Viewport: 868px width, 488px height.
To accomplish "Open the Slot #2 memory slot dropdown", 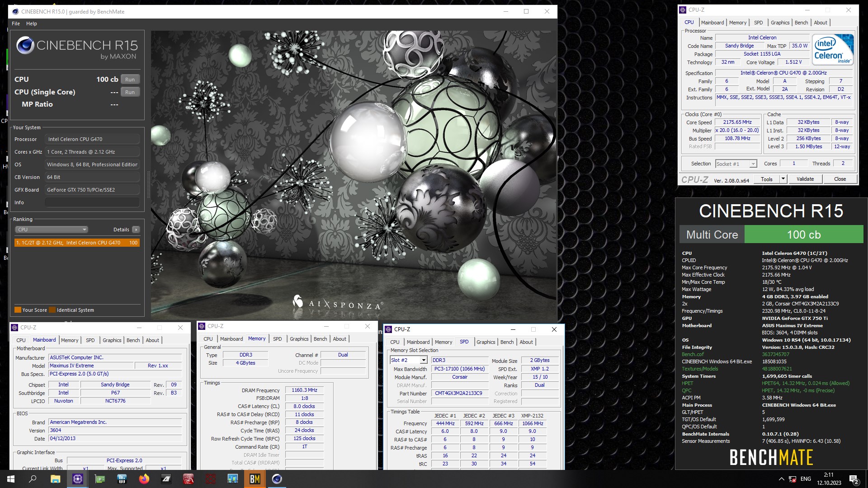I will (409, 360).
